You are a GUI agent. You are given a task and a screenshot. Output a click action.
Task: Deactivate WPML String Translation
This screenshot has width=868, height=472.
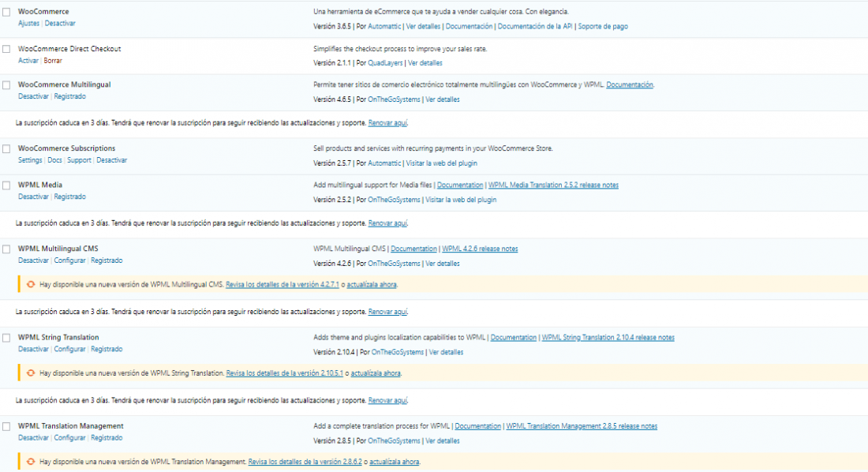pyautogui.click(x=33, y=349)
